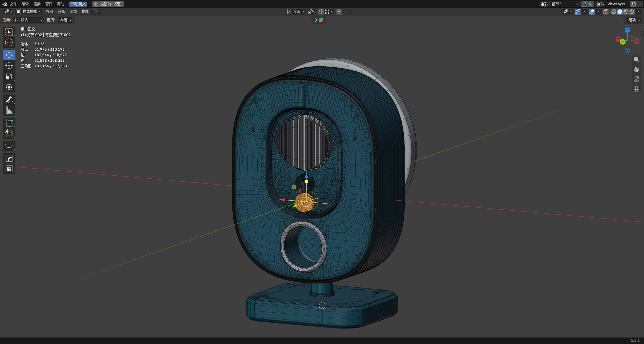
Task: Select the Measure tool
Action: coord(9,111)
